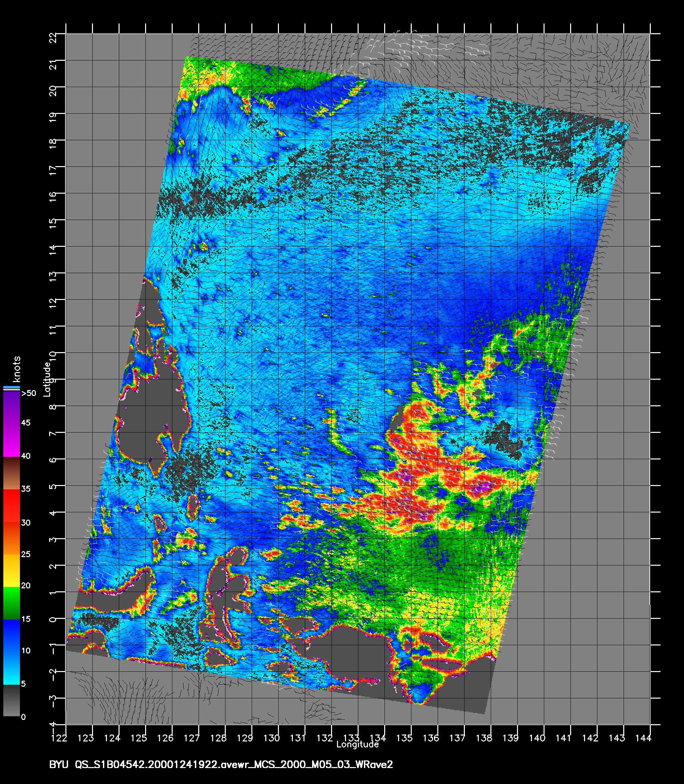Click longitude tick label "125"

pyautogui.click(x=138, y=738)
